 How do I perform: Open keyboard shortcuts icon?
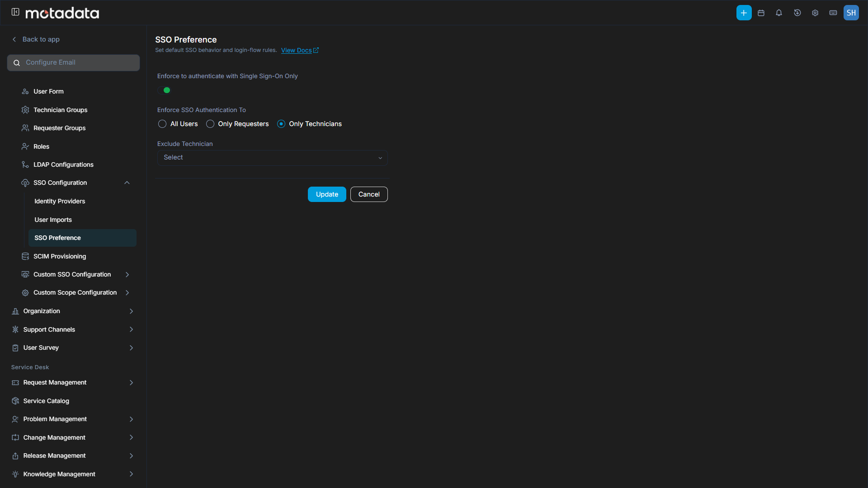coord(833,13)
